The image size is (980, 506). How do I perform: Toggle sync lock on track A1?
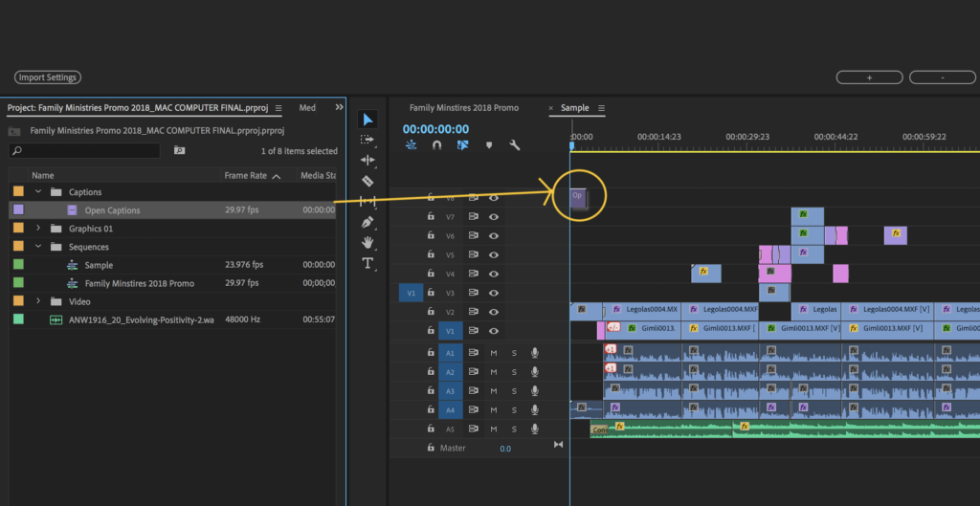[473, 353]
